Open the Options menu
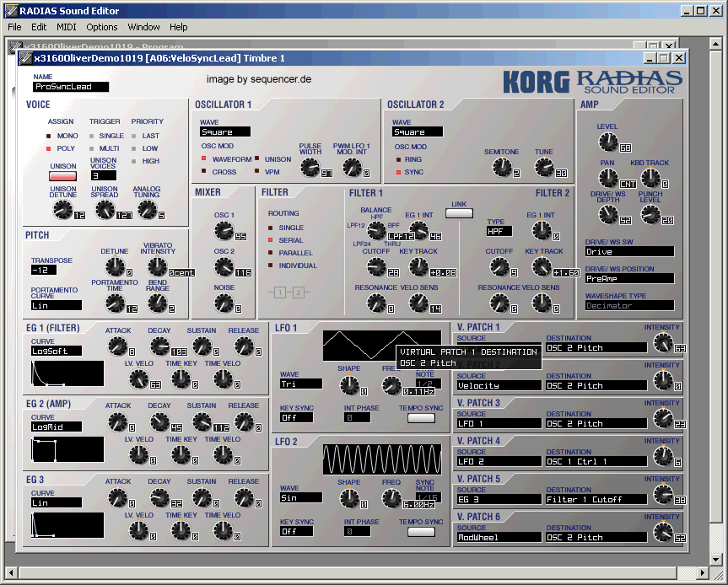728x585 pixels. [x=102, y=27]
